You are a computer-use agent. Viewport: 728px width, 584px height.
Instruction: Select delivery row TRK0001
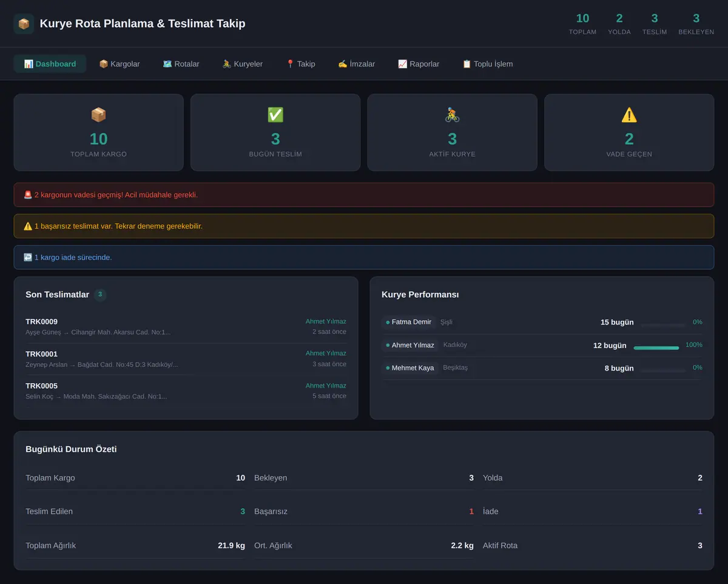click(186, 358)
